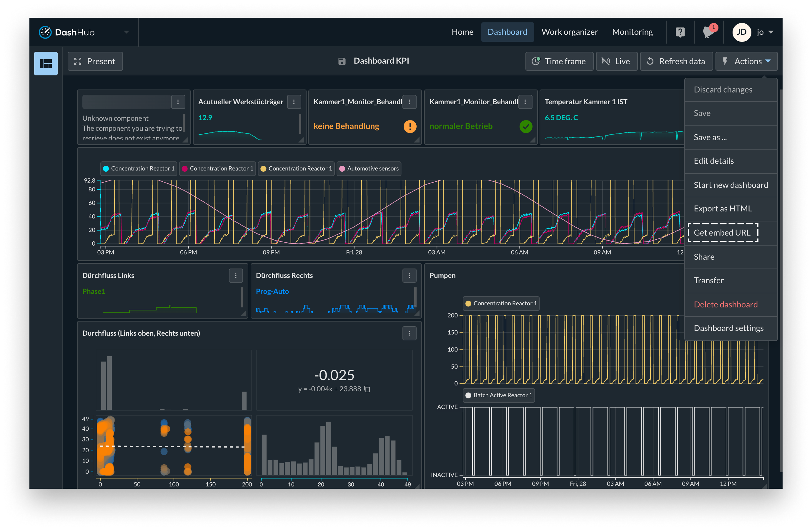812x530 pixels.
Task: Click the copy formula icon next to equation
Action: coord(367,389)
